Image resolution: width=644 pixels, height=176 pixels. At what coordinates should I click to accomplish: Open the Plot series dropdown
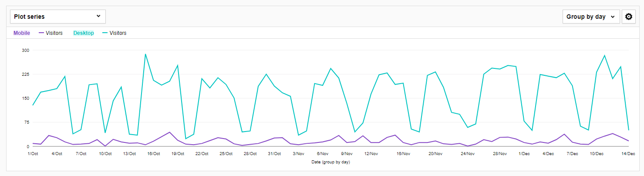[58, 17]
